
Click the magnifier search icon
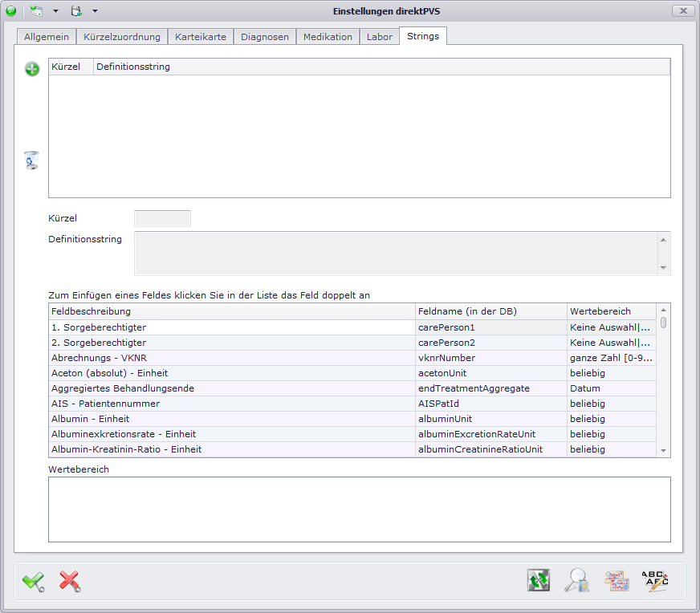click(576, 580)
